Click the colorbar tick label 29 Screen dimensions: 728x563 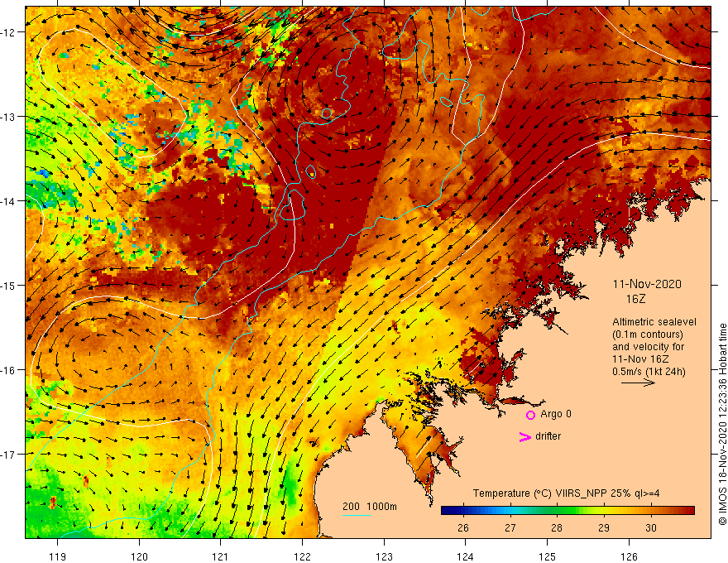(x=604, y=527)
